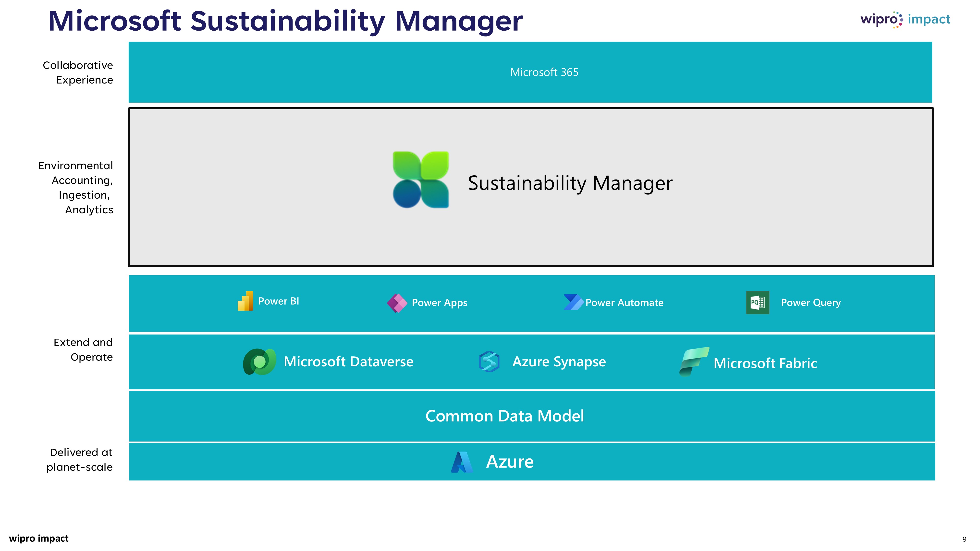Click the Microsoft Fabric label
980x551 pixels.
[x=765, y=363]
